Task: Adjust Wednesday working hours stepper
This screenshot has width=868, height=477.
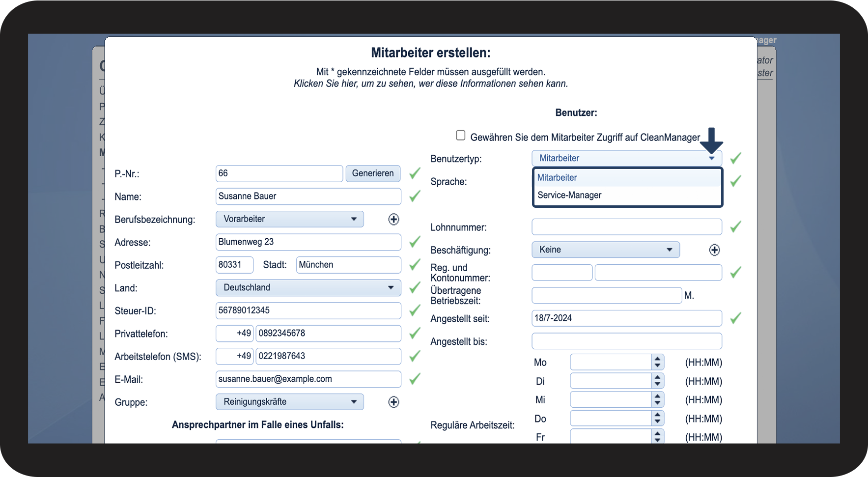Action: [x=657, y=400]
